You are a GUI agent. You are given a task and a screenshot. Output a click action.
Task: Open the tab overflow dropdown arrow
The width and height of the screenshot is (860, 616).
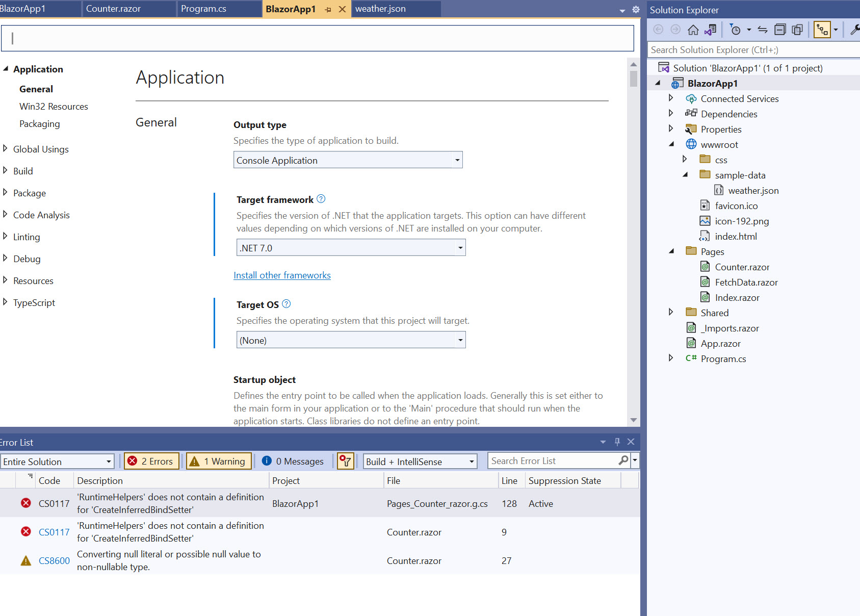coord(622,11)
